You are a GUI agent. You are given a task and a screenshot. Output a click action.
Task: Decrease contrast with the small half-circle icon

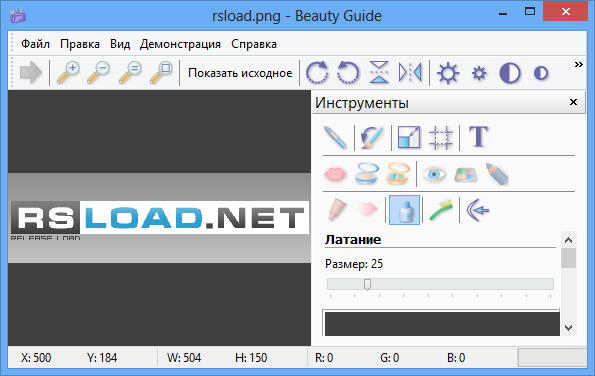(541, 73)
